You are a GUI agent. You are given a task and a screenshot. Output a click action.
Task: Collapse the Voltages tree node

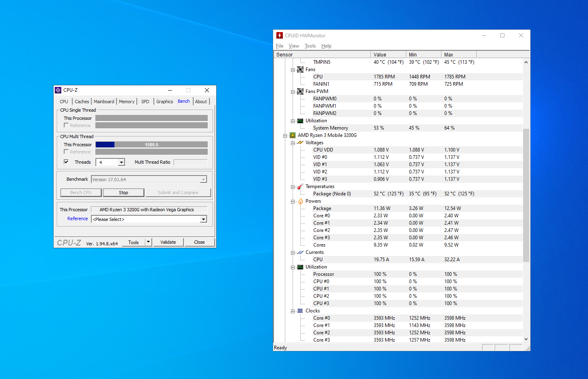click(x=293, y=143)
